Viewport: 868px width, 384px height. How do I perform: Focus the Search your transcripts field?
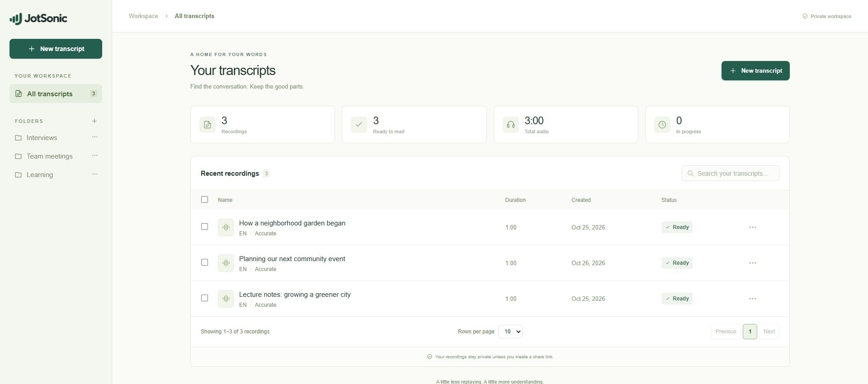pos(731,173)
